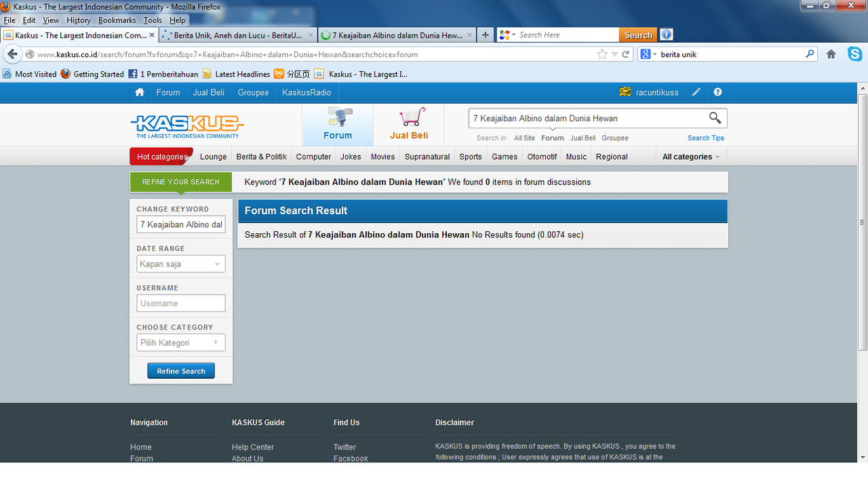
Task: Expand the 'Pilih Kategori' category dropdown
Action: 180,343
